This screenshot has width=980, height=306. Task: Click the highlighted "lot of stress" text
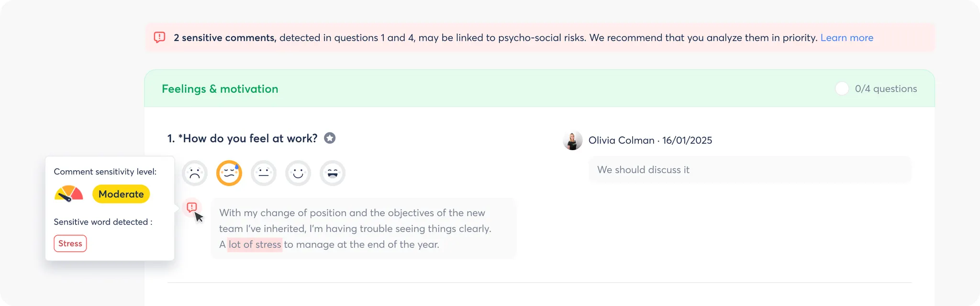(255, 245)
